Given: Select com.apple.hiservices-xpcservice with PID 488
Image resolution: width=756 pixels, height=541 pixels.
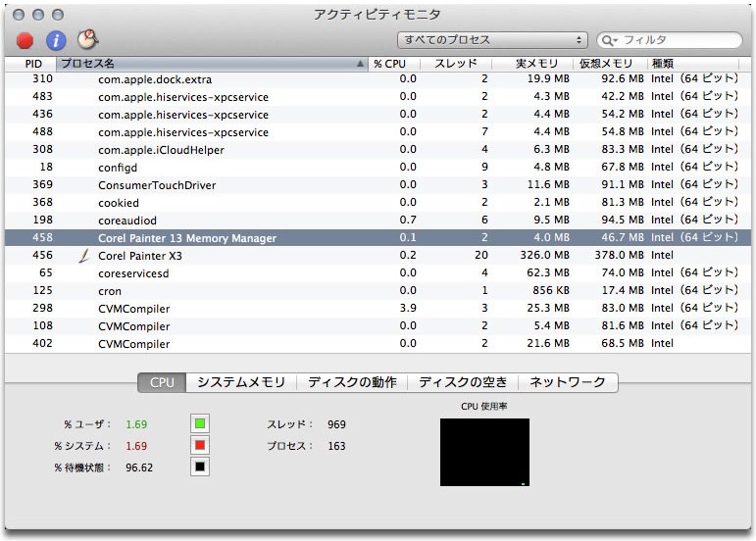Looking at the screenshot, I should [378, 132].
